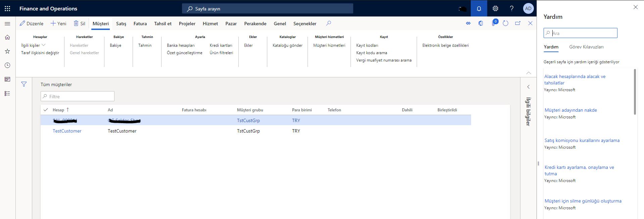This screenshot has height=219, width=644.
Task: Open Tahmin in action pane
Action: pyautogui.click(x=145, y=45)
